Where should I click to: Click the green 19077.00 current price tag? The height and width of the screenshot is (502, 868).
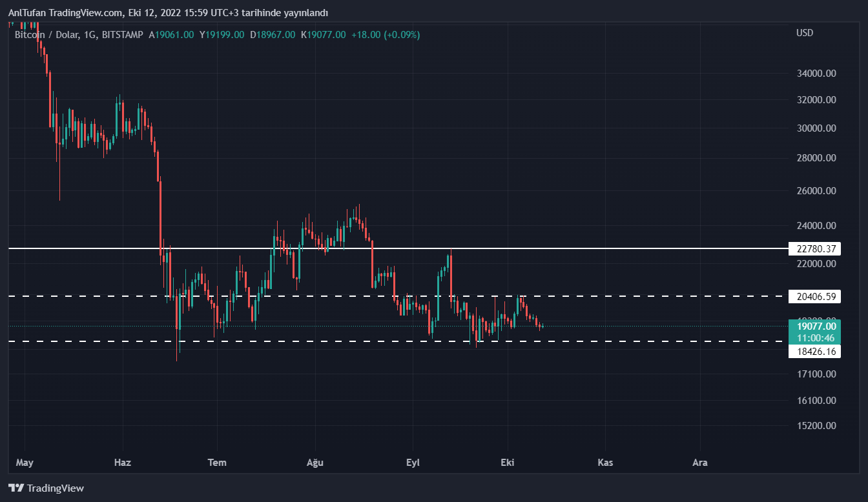coord(816,326)
